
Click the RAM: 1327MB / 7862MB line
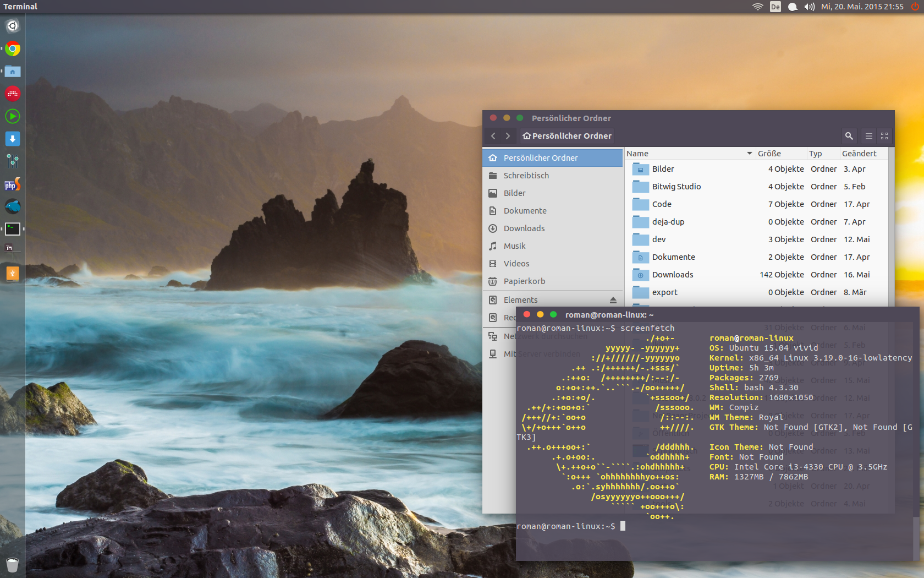[x=758, y=477]
